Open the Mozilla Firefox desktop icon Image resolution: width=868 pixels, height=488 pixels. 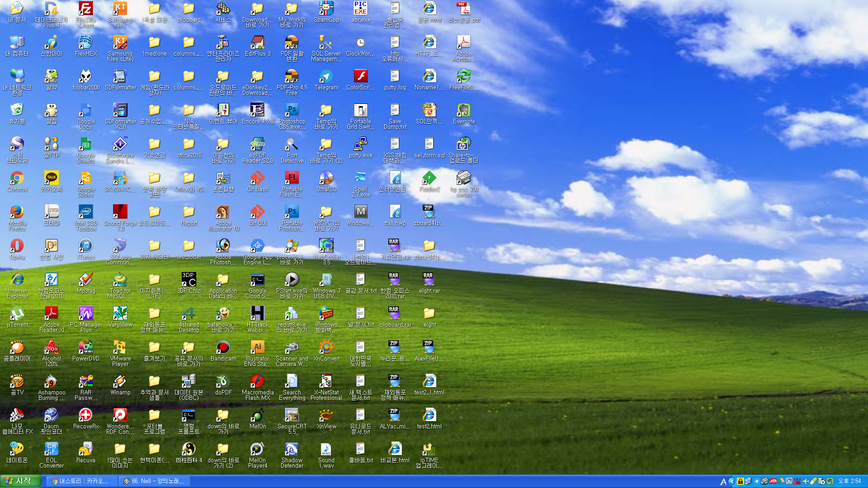(17, 218)
